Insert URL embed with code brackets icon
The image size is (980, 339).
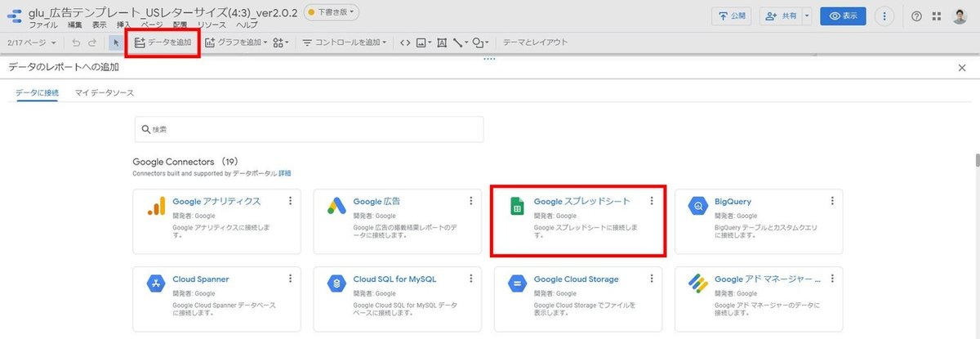(x=405, y=42)
